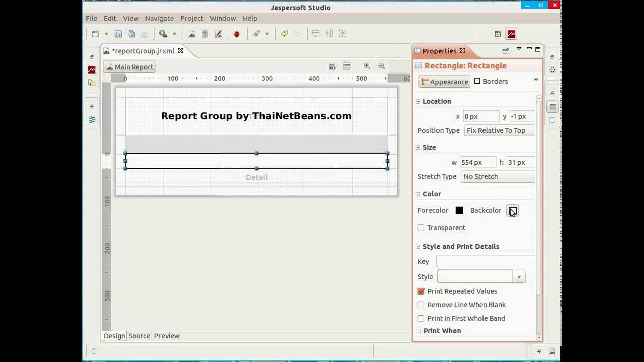Collapse the Size section
Viewport: 644px width, 362px height.
coord(418,147)
